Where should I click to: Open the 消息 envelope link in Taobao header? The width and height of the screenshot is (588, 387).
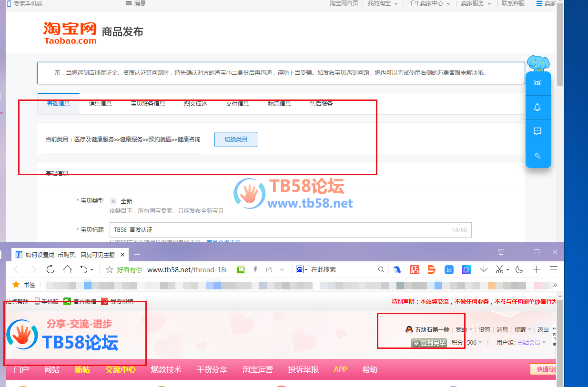[135, 3]
